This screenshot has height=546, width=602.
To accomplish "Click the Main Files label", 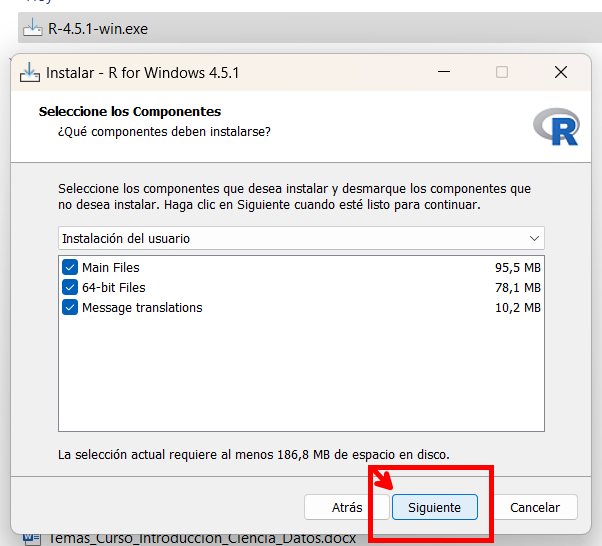I will [111, 267].
